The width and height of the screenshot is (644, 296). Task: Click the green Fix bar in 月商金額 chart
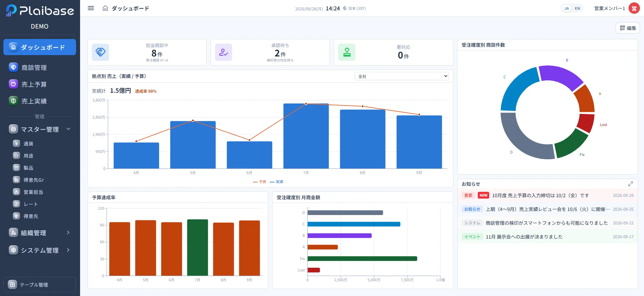pyautogui.click(x=362, y=259)
